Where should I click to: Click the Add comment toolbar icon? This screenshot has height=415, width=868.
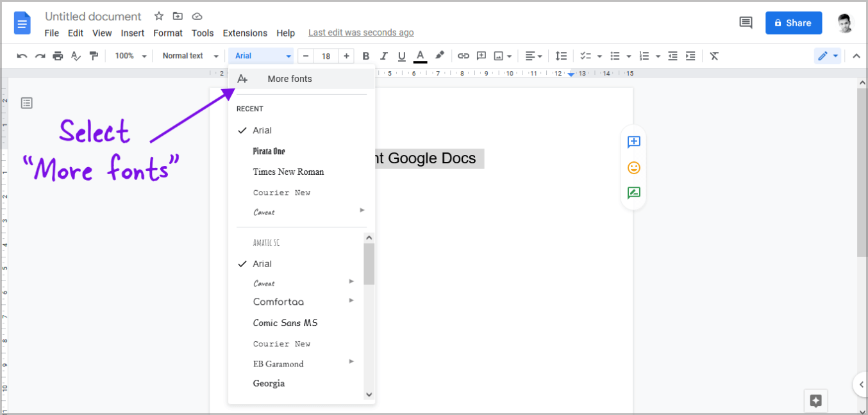coord(481,56)
